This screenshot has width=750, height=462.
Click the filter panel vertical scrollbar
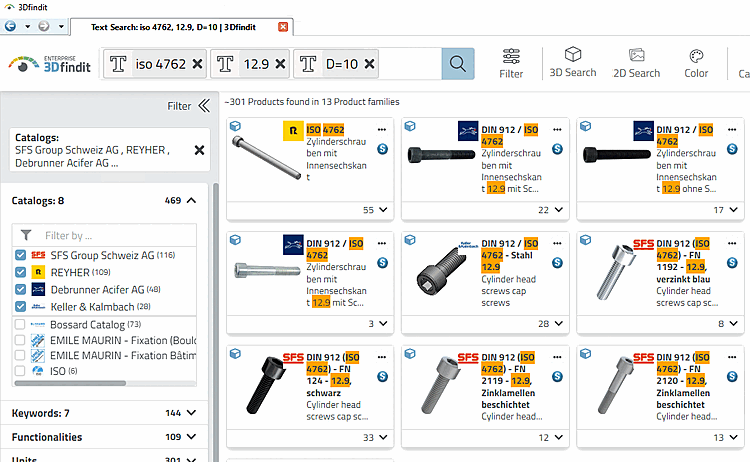(x=215, y=320)
